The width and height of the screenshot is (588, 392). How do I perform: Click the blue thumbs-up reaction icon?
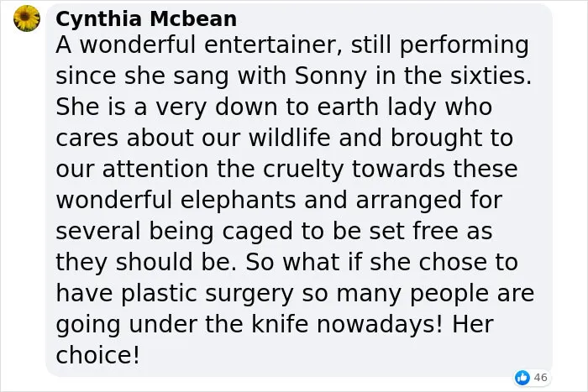pyautogui.click(x=522, y=378)
